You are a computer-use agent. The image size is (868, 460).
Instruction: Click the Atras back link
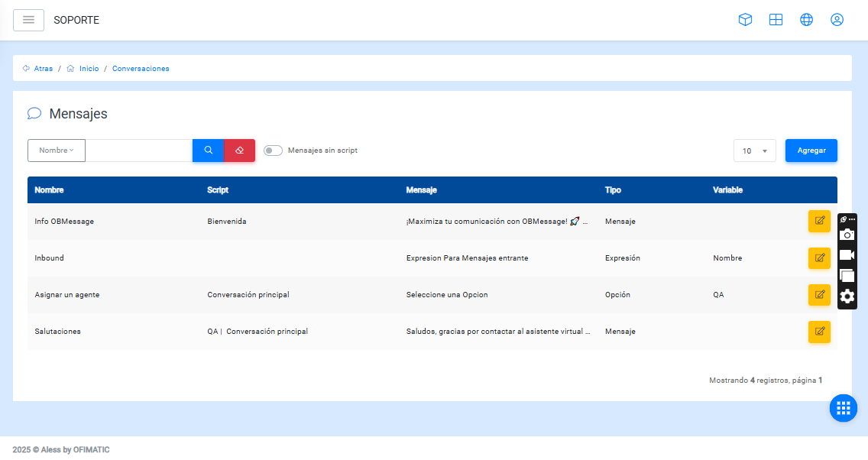43,69
